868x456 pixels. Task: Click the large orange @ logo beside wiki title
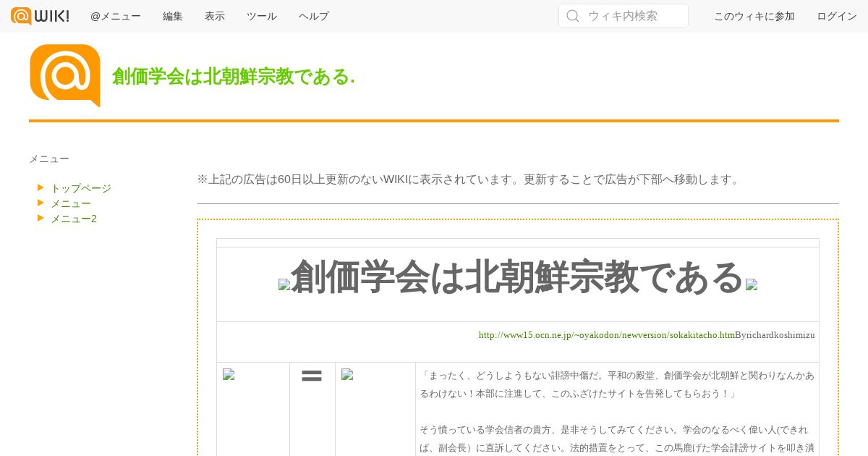click(x=65, y=75)
